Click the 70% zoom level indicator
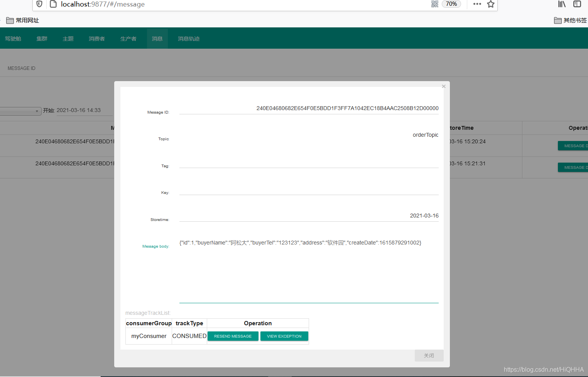 451,4
